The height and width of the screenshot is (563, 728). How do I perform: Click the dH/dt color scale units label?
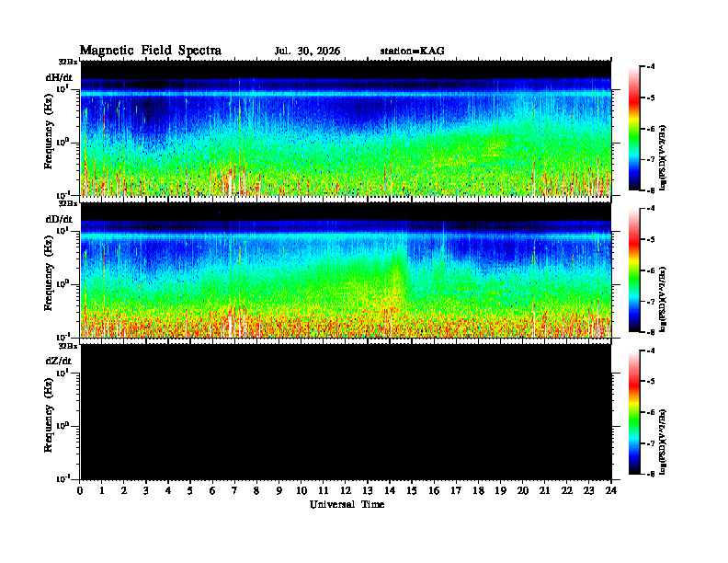[x=663, y=158]
